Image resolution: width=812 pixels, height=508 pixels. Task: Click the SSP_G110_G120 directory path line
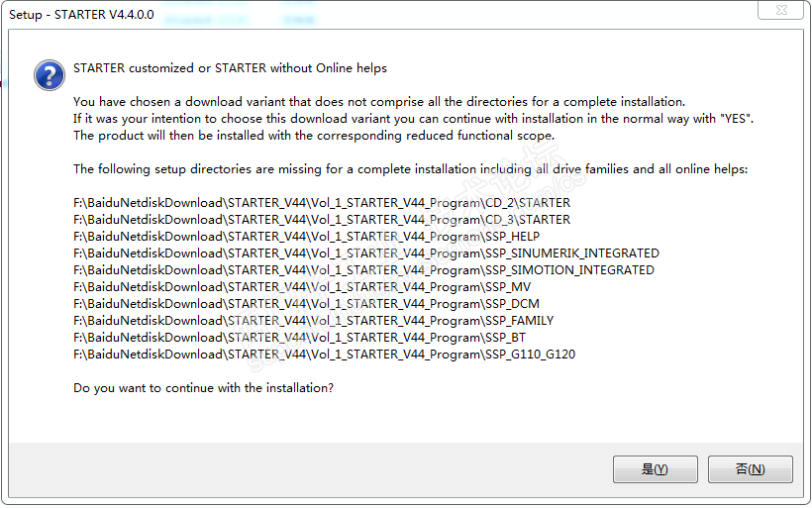click(324, 355)
